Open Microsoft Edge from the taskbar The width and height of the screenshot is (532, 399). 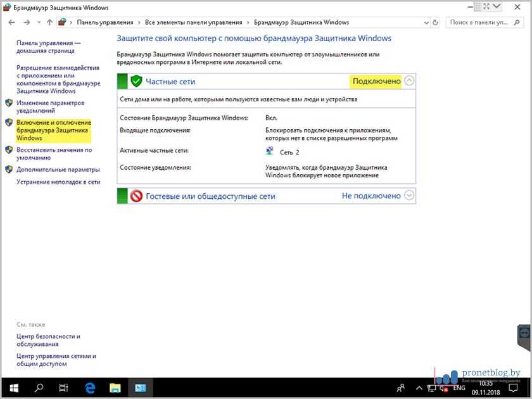click(x=89, y=387)
